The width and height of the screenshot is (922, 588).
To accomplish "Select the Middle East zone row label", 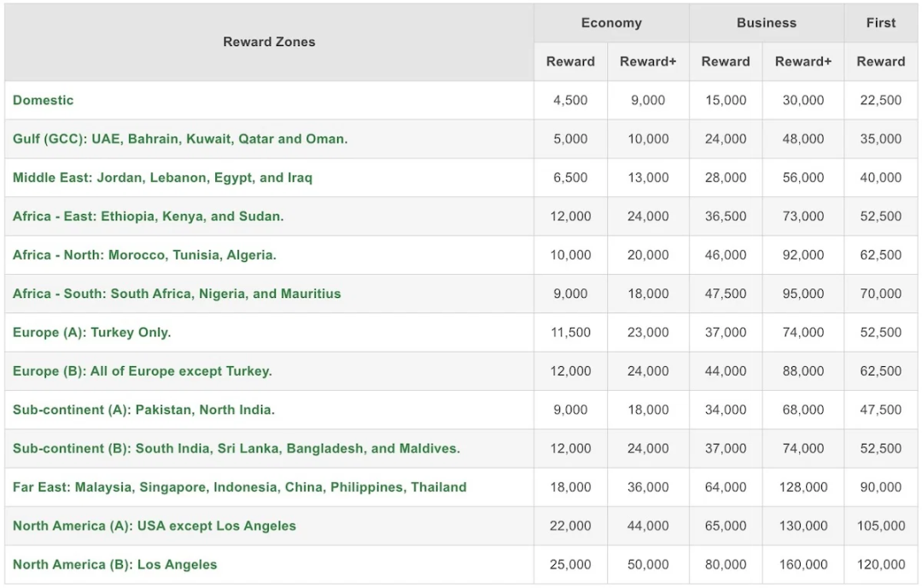I will tap(162, 178).
